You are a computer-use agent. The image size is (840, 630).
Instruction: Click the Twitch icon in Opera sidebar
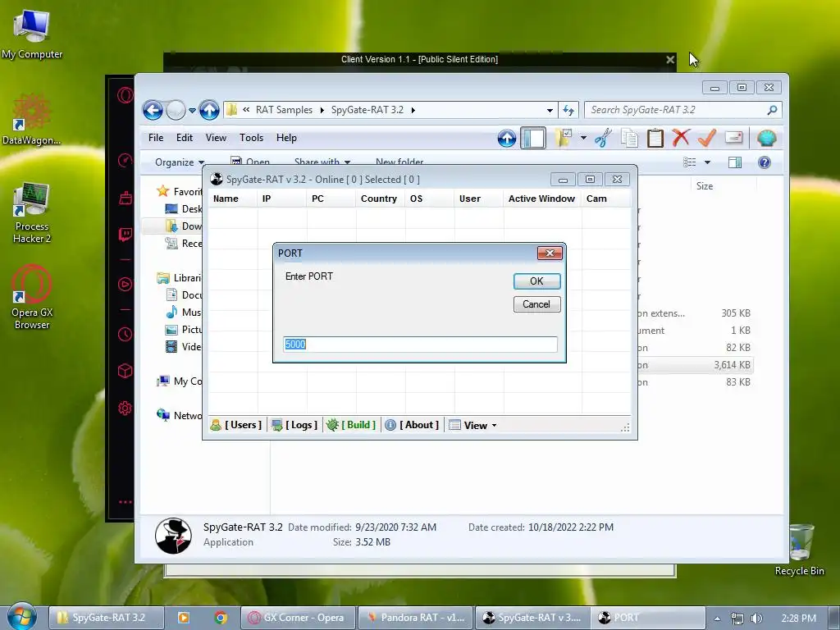(x=126, y=235)
